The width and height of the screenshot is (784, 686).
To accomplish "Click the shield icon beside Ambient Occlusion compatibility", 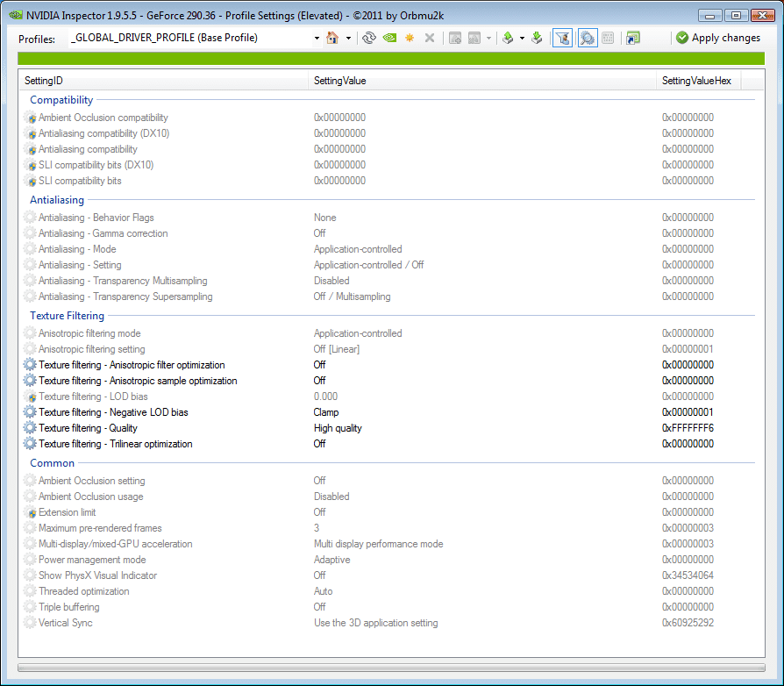I will [x=31, y=118].
